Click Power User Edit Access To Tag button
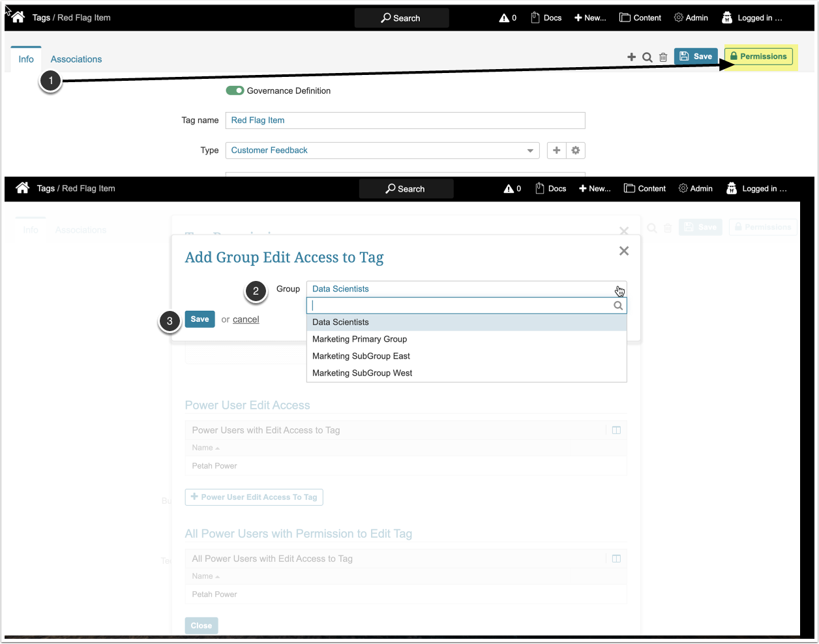The height and width of the screenshot is (644, 819). [x=254, y=497]
